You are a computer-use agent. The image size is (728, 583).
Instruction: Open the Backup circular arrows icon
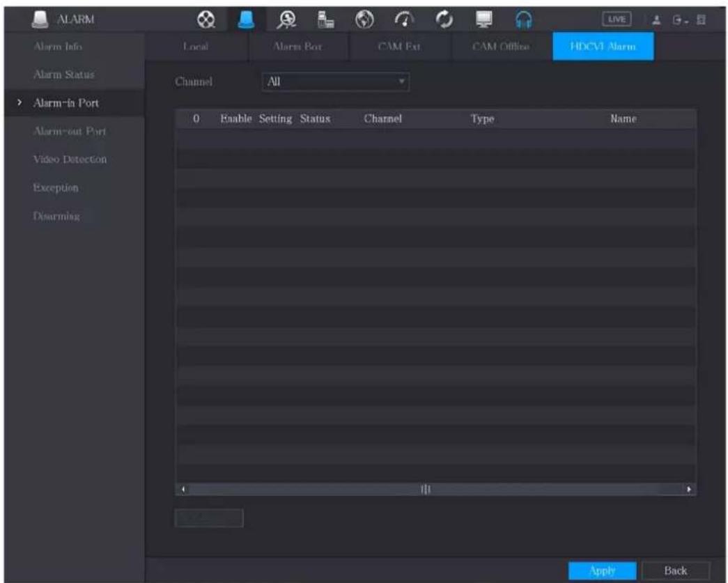click(444, 20)
